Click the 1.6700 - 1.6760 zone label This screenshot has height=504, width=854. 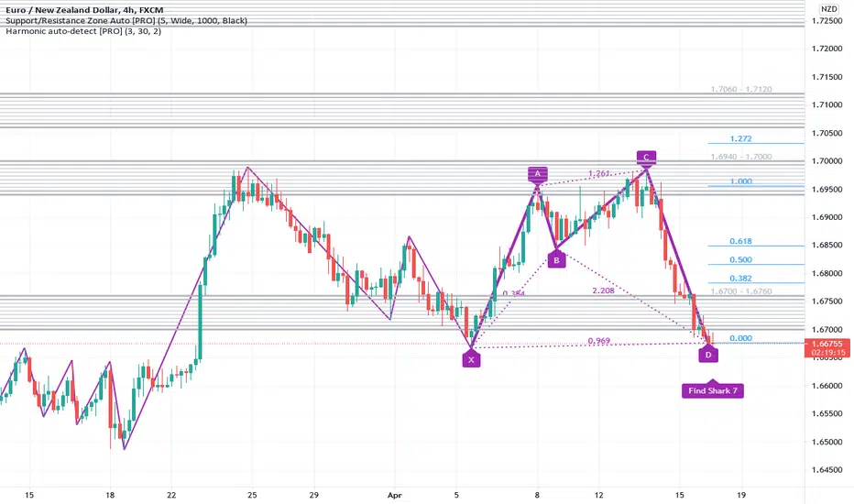click(741, 291)
